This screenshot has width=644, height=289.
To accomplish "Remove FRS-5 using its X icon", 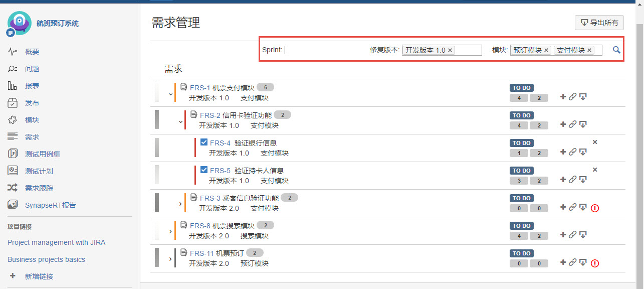I will 595,170.
